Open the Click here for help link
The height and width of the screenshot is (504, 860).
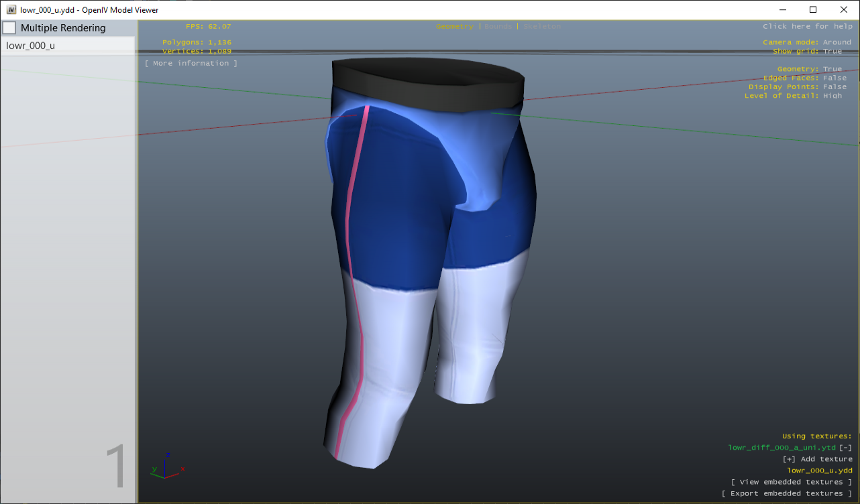(x=808, y=27)
